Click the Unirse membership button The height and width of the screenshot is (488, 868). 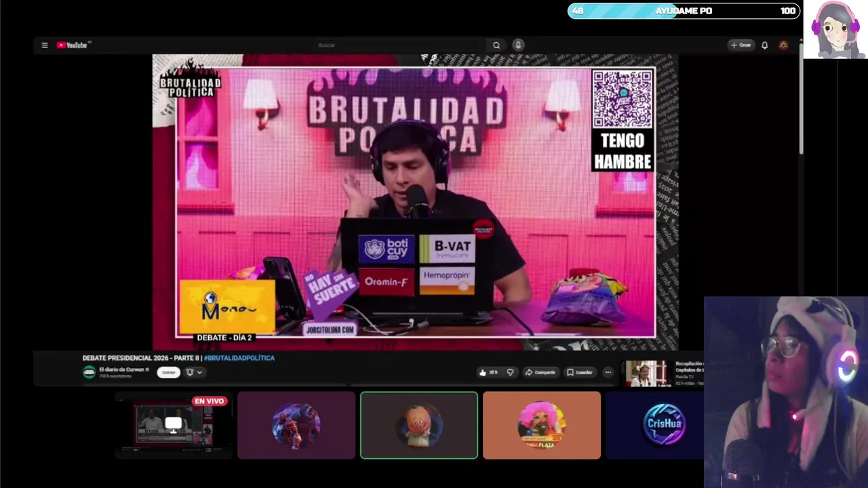click(x=168, y=372)
